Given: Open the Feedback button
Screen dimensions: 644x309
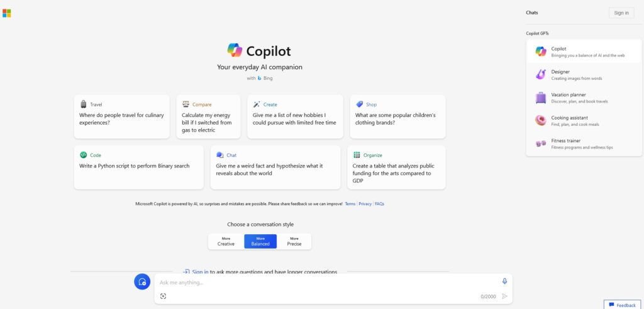Looking at the screenshot, I should coord(622,305).
